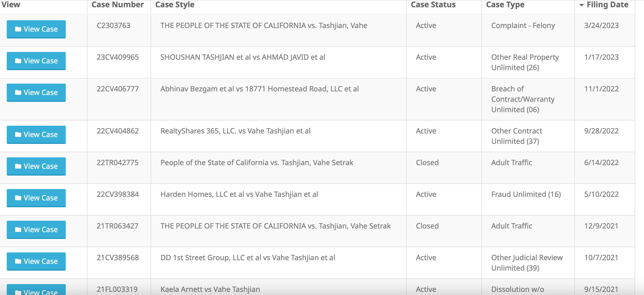
Task: Sort by Filing Date column header
Action: [x=607, y=5]
